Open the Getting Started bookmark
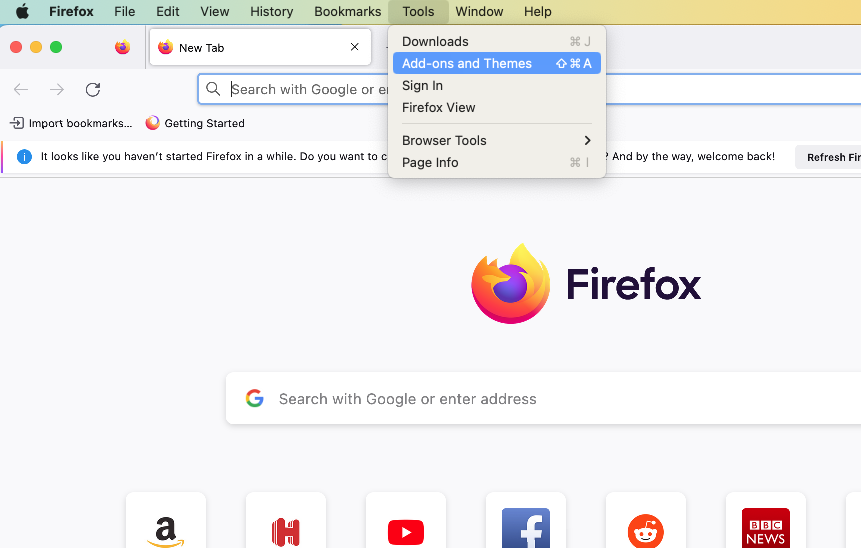861x548 pixels. point(195,123)
